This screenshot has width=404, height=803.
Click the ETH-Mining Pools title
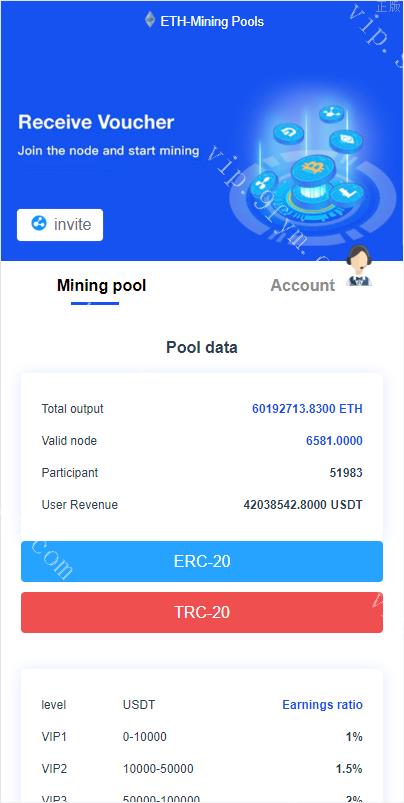(212, 22)
